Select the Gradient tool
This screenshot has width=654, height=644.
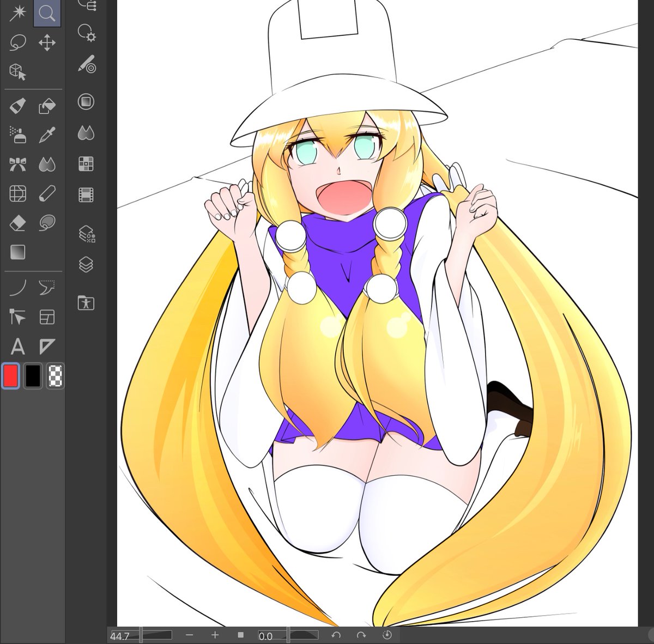[18, 252]
